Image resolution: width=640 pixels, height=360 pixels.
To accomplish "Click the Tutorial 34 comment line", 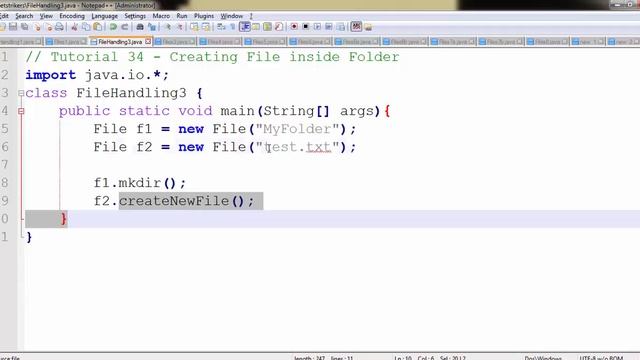I will pyautogui.click(x=212, y=57).
